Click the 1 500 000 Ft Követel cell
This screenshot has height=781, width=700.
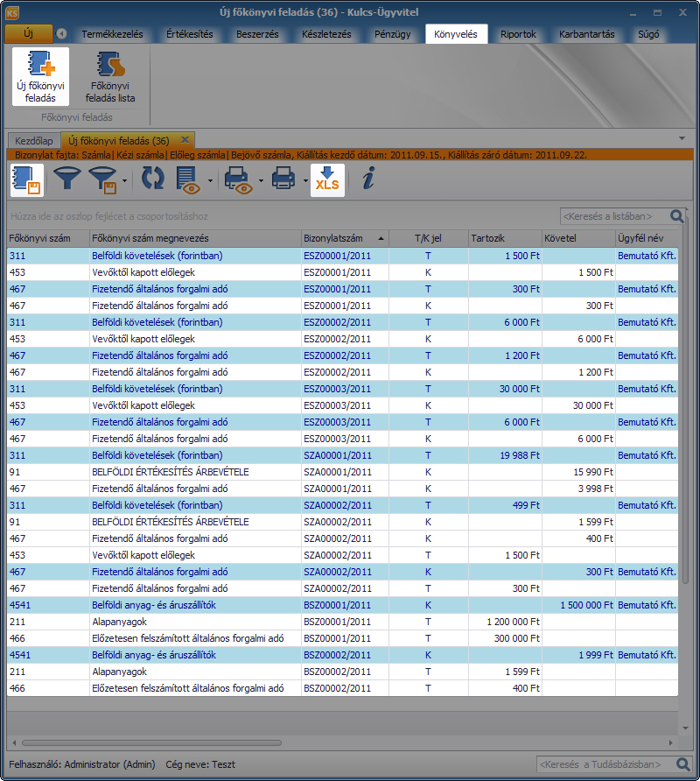point(578,605)
